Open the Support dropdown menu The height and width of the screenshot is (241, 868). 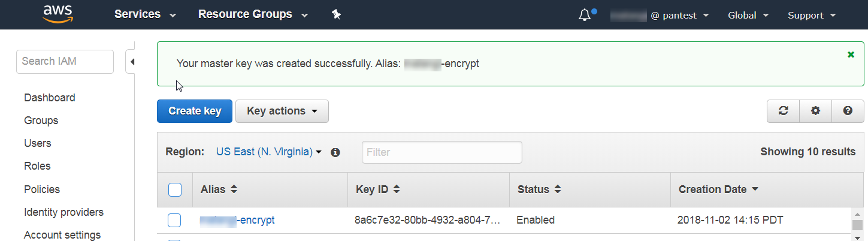(x=811, y=16)
